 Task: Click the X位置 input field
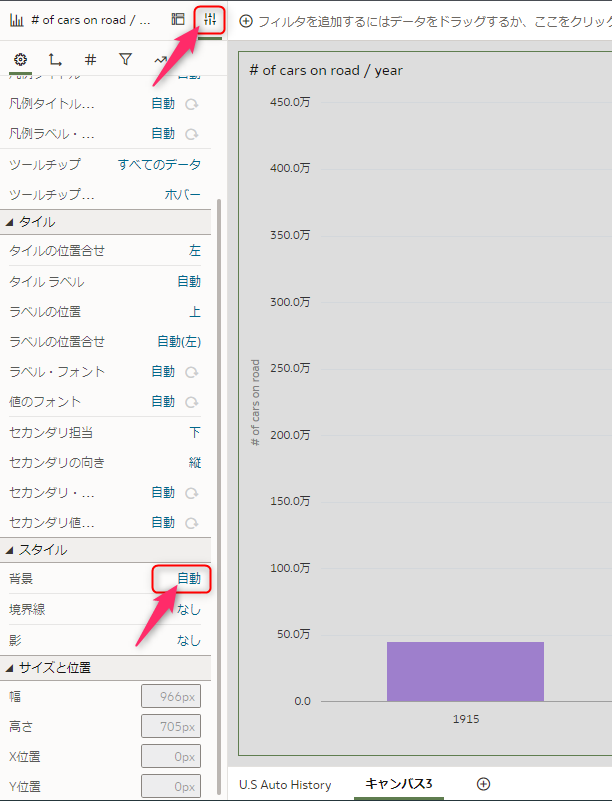171,757
